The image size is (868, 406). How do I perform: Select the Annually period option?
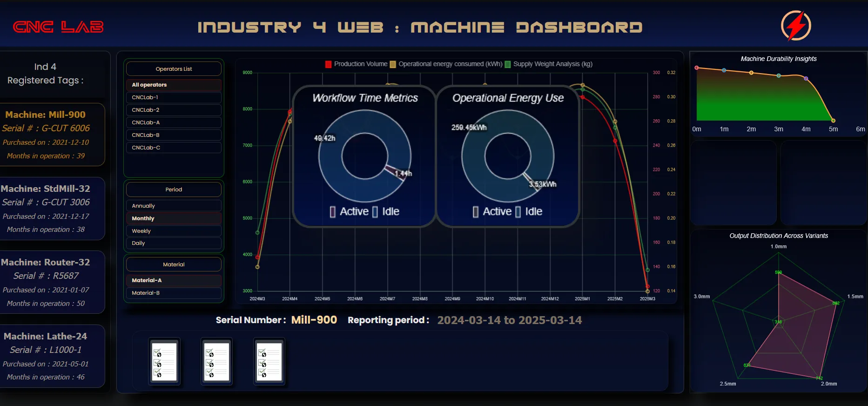point(174,206)
